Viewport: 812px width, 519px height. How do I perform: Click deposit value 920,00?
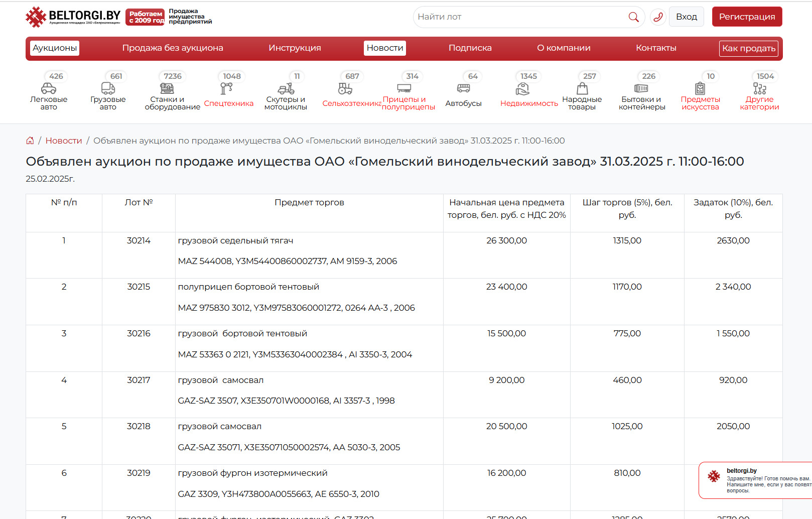tap(733, 380)
